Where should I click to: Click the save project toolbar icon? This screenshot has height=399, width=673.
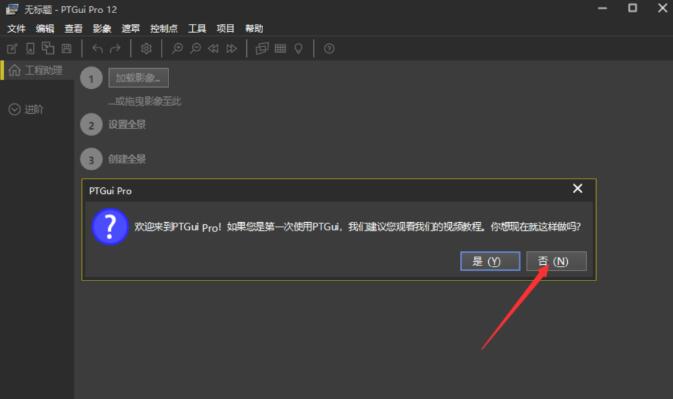click(66, 48)
